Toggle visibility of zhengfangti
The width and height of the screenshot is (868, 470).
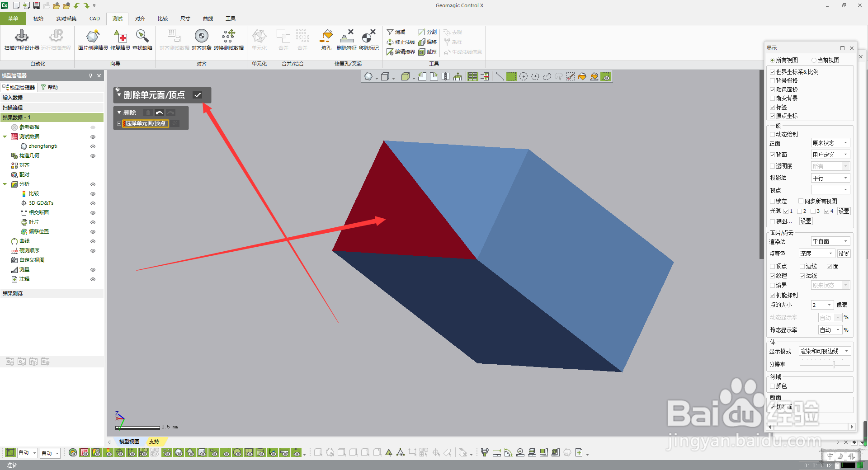coord(93,146)
